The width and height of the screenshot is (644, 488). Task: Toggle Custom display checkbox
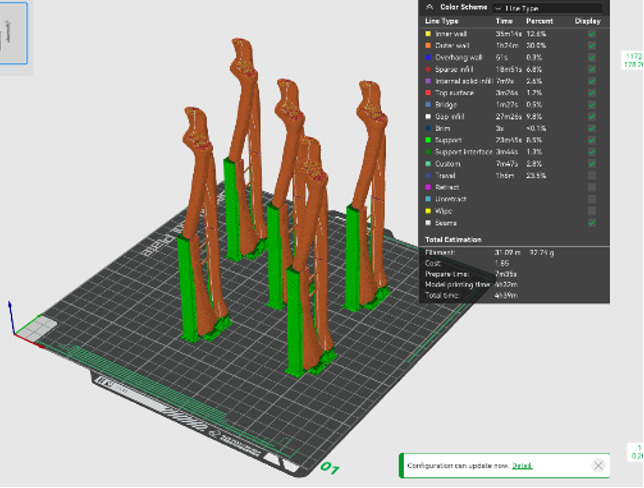592,164
